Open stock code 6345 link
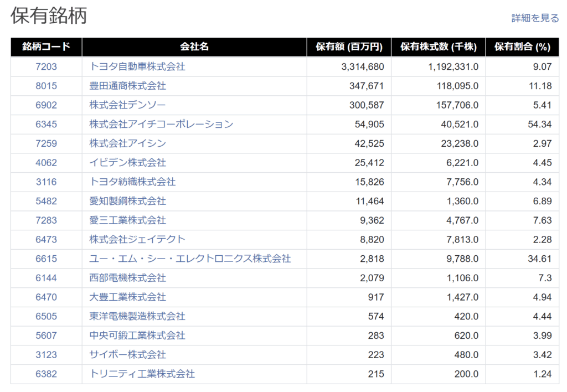This screenshot has height=392, width=567. click(x=47, y=124)
